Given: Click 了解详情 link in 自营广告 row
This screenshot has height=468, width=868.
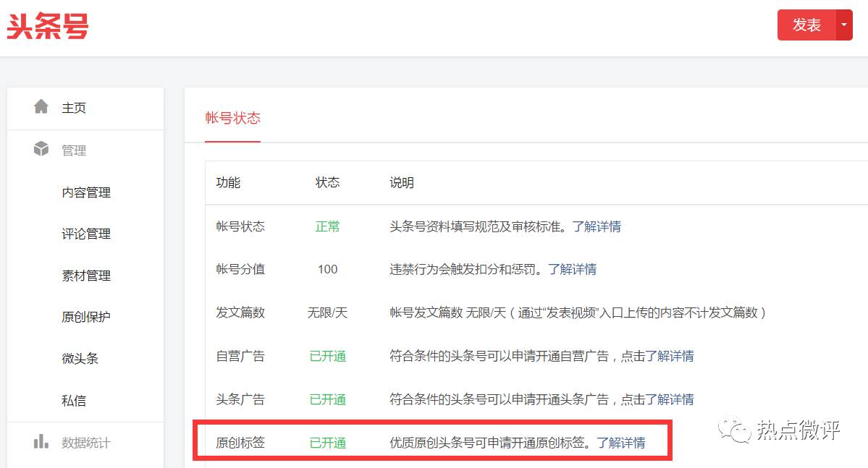Looking at the screenshot, I should [670, 356].
